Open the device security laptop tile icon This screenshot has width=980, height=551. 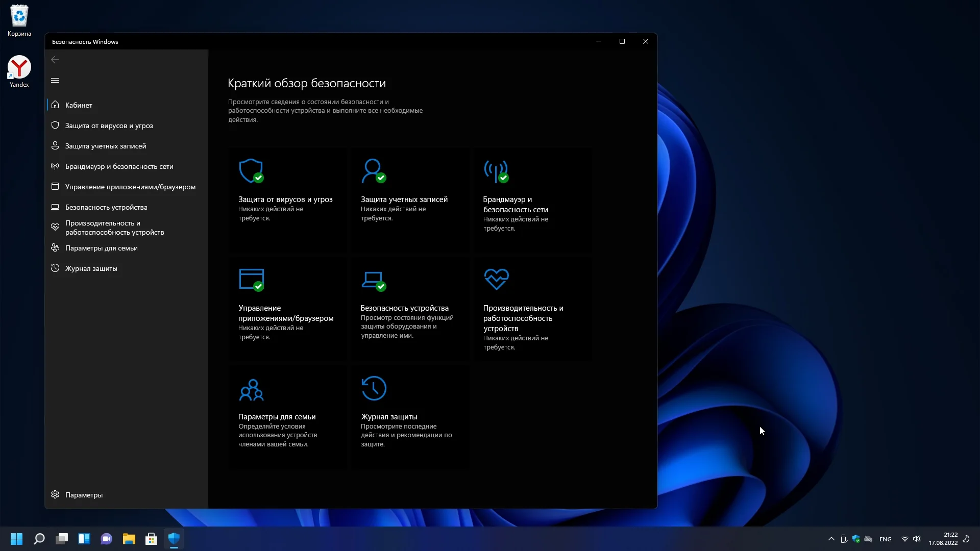point(373,280)
